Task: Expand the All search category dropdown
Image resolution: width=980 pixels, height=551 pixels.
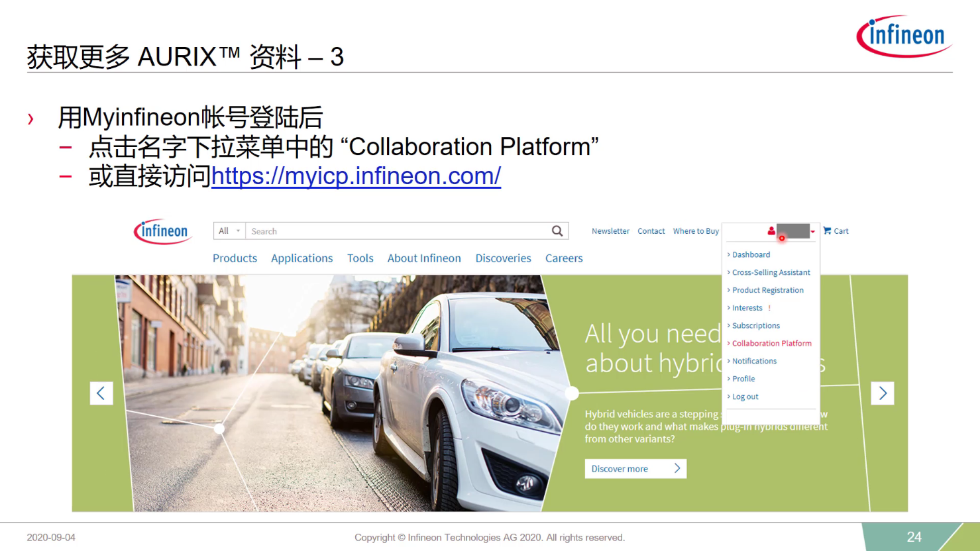Action: [x=229, y=230]
